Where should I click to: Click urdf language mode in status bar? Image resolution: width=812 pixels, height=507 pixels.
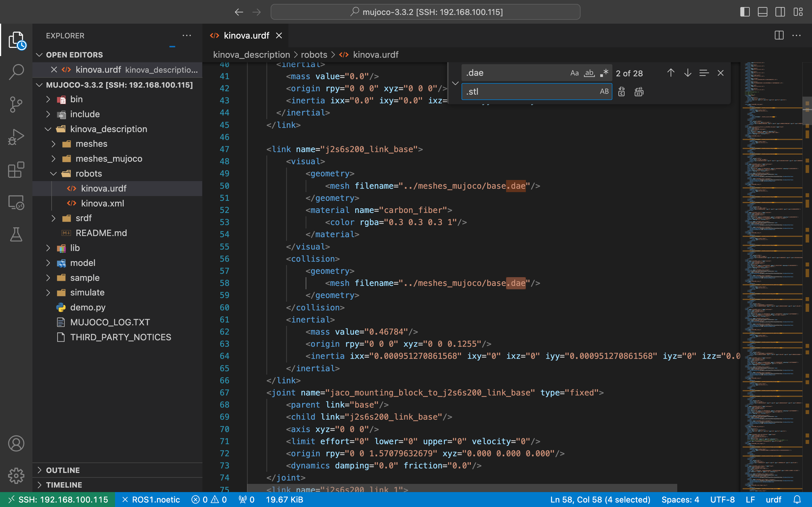coord(773,500)
